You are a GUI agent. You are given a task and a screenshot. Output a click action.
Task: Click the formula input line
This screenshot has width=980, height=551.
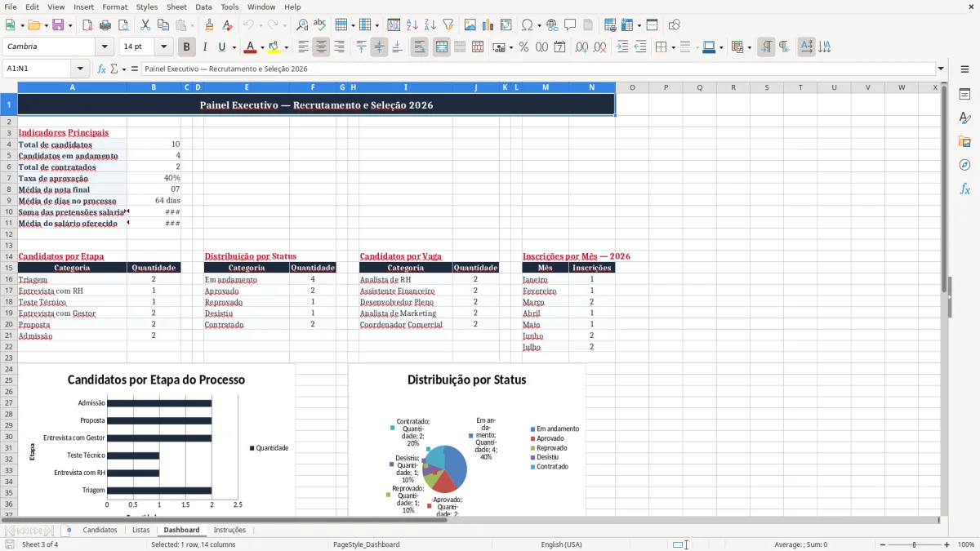point(538,69)
